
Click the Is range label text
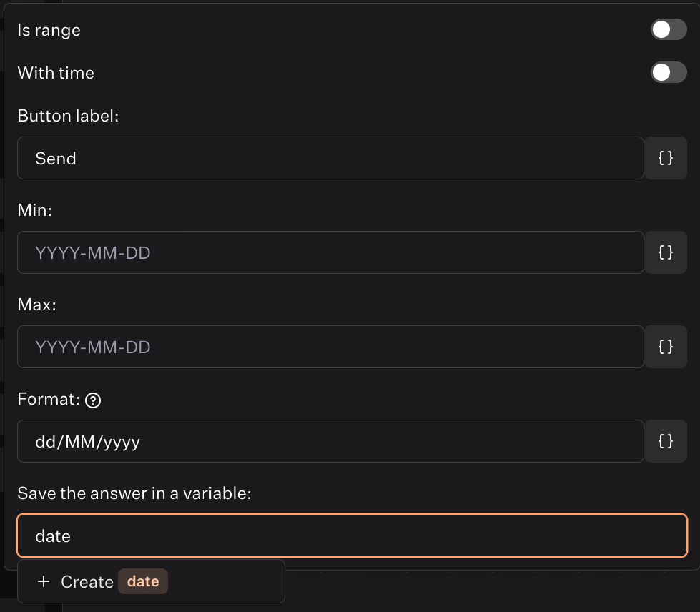49,30
